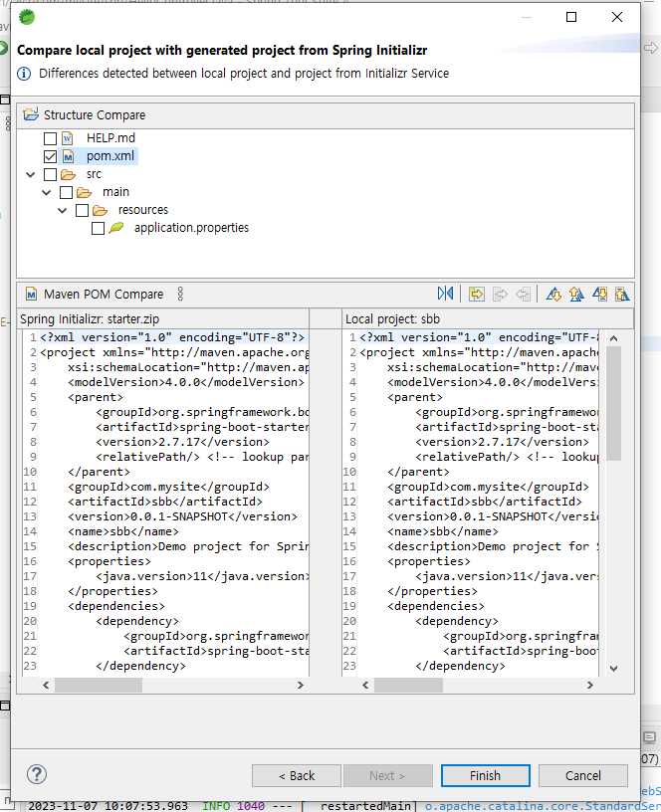The image size is (661, 812).
Task: Click the main folder icon
Action: click(84, 193)
